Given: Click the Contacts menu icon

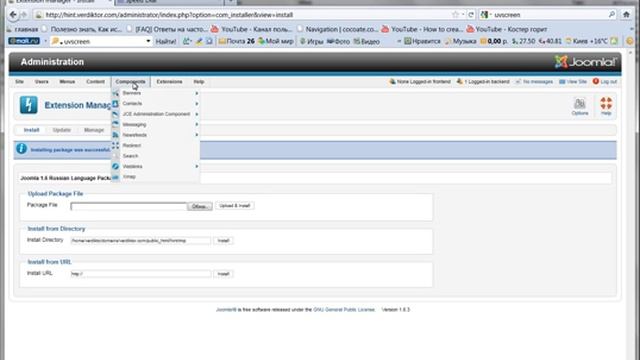Looking at the screenshot, I should point(116,104).
